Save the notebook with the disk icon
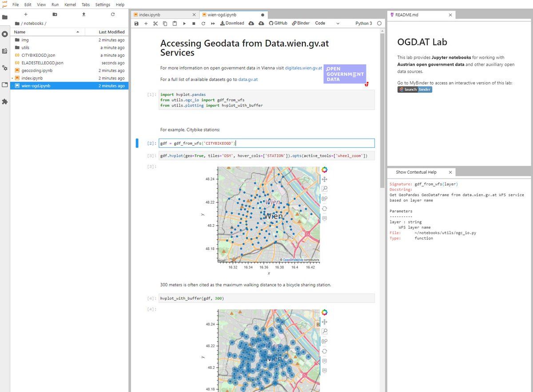The image size is (533, 392). point(136,24)
